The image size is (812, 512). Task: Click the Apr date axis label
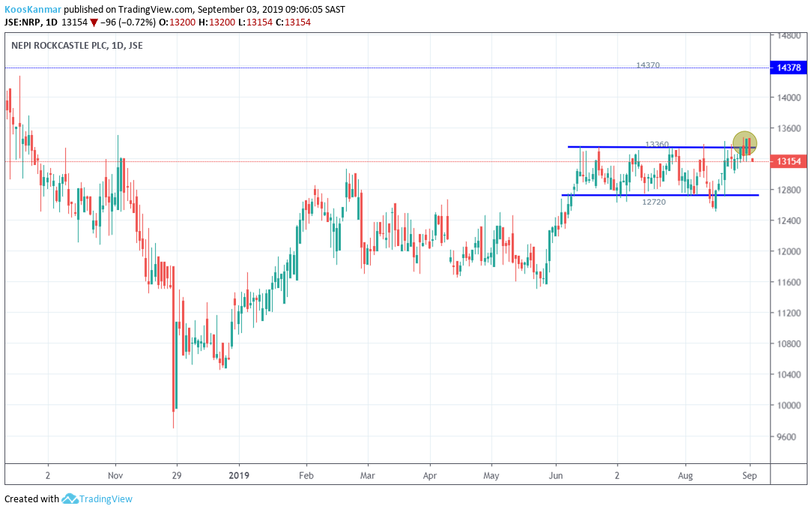[430, 475]
